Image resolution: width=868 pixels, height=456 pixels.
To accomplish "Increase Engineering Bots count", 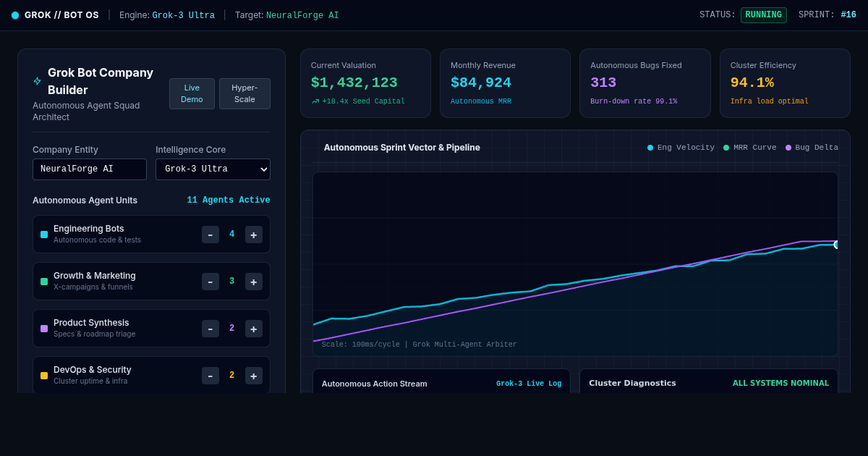I will 254,235.
